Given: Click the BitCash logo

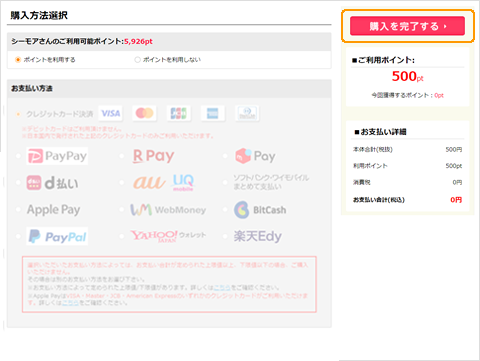Looking at the screenshot, I should [260, 210].
